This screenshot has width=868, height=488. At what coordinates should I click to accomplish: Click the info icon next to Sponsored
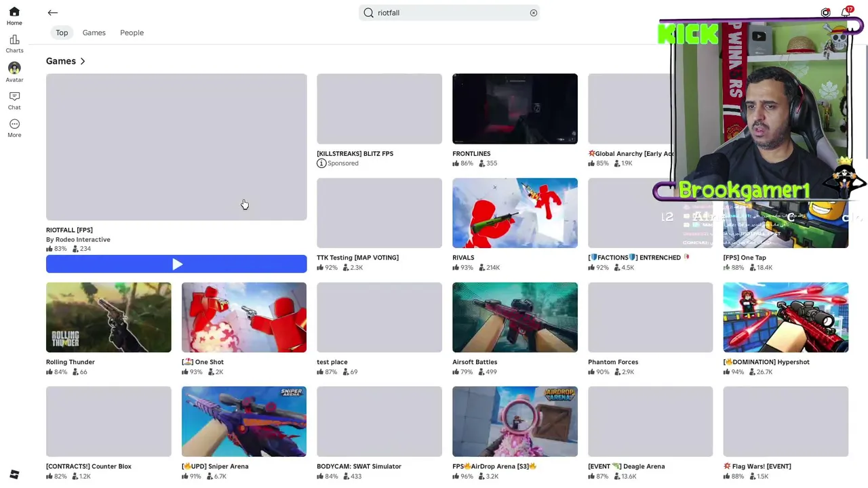pyautogui.click(x=321, y=163)
